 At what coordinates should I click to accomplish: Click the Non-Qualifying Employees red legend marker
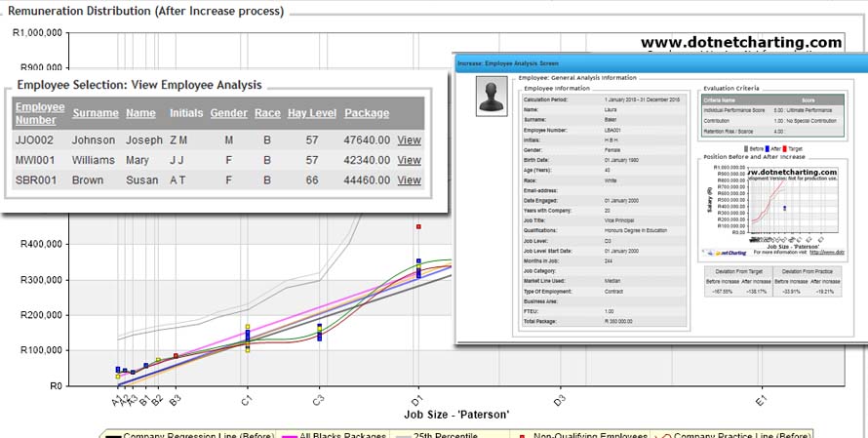(524, 435)
